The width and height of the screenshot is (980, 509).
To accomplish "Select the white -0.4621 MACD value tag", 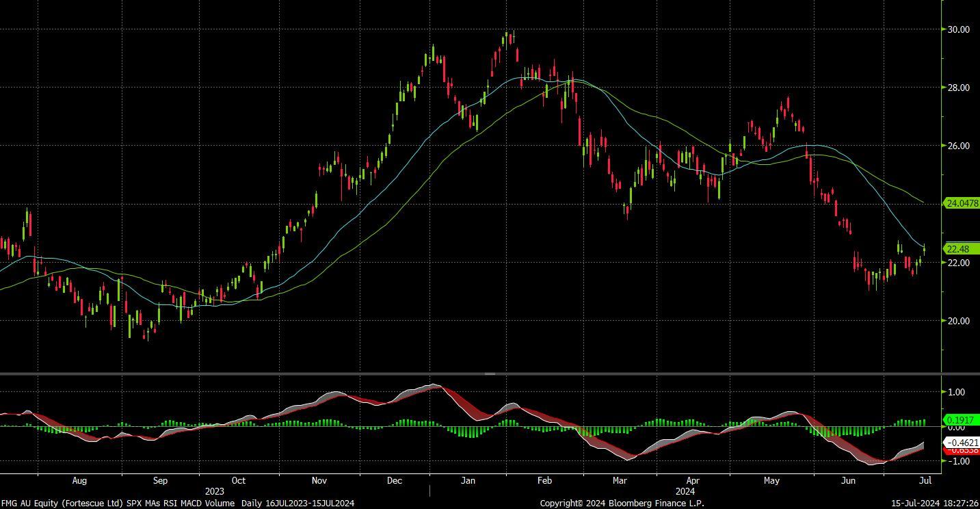I will (x=961, y=443).
